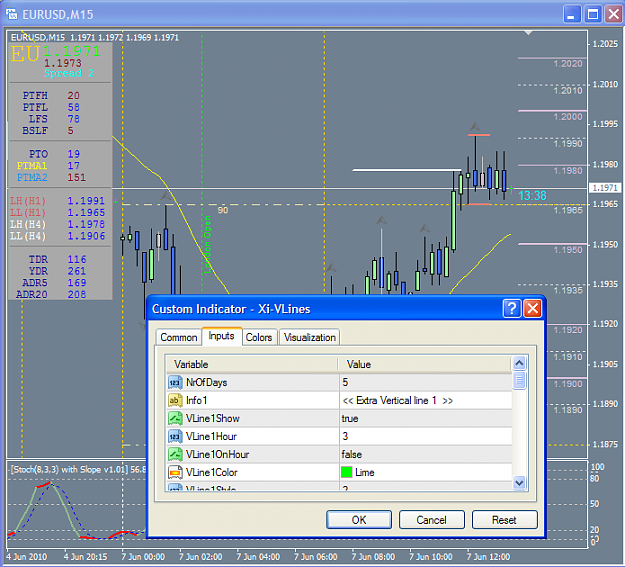
Task: Click the VLine1Hour integer type icon
Action: [x=175, y=436]
